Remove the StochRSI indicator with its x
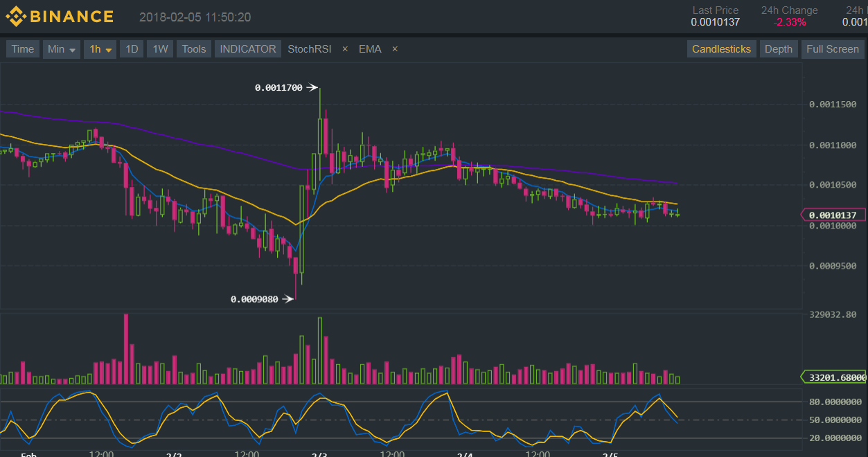 click(x=345, y=49)
